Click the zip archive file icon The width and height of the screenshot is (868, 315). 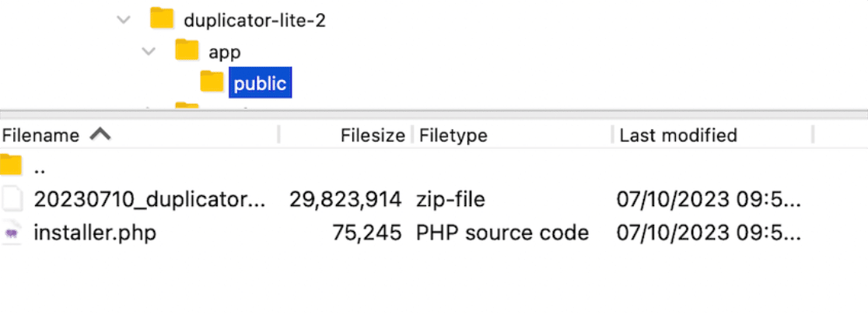point(12,200)
